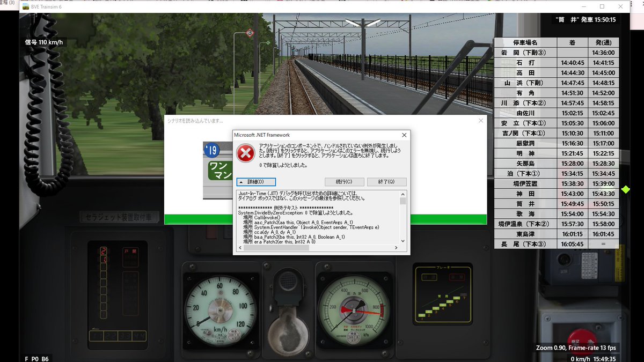The image size is (644, 362).
Task: Click the 15:58:00 departure for 境伊温泉
Action: (x=604, y=224)
